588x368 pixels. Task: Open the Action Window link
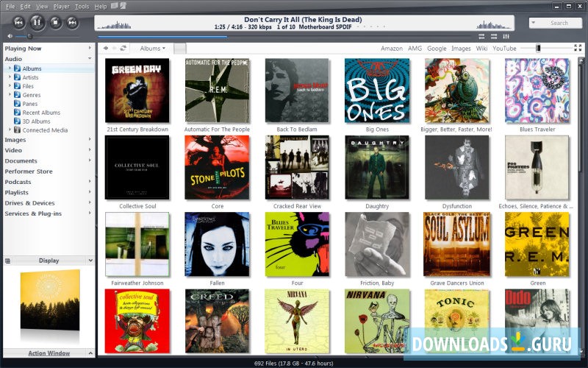[x=49, y=353]
